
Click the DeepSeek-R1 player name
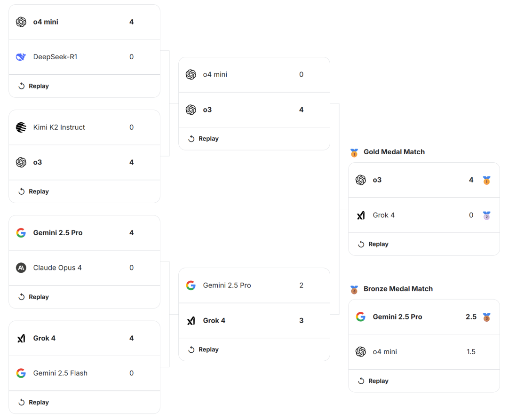pos(55,57)
